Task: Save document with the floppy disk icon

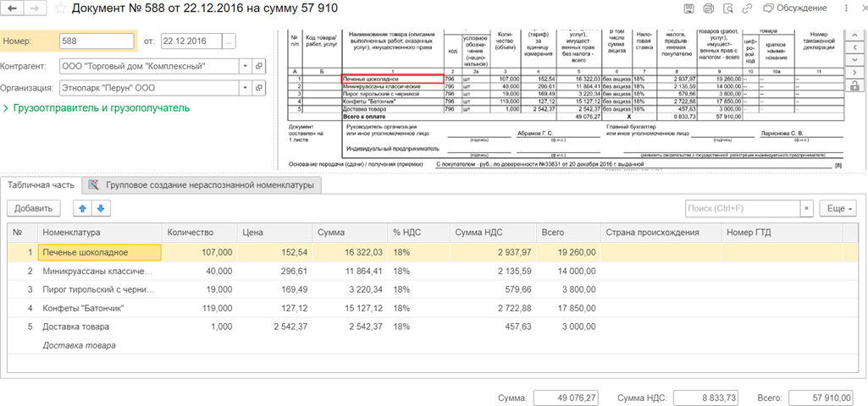Action: click(689, 8)
